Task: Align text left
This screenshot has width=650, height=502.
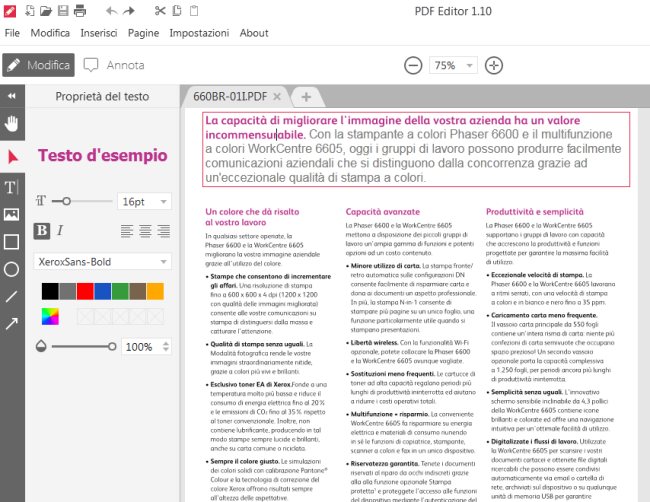Action: click(x=127, y=231)
